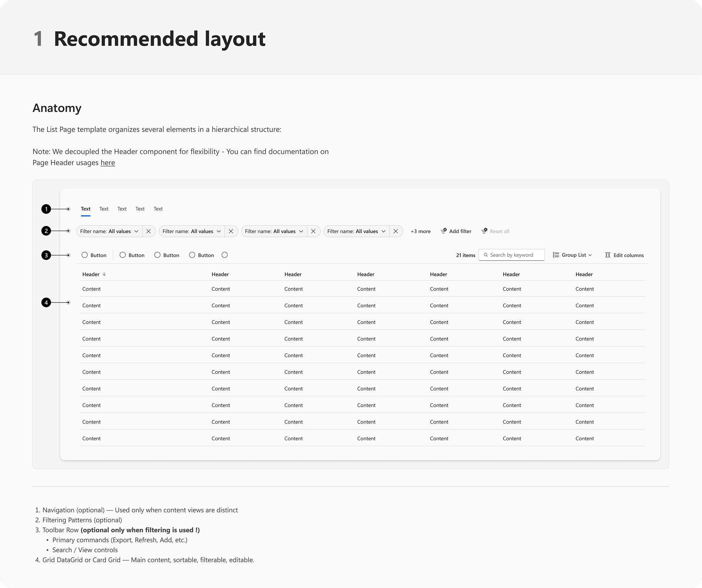Image resolution: width=702 pixels, height=588 pixels.
Task: Click the circle icon of the fourth Button
Action: pos(192,255)
